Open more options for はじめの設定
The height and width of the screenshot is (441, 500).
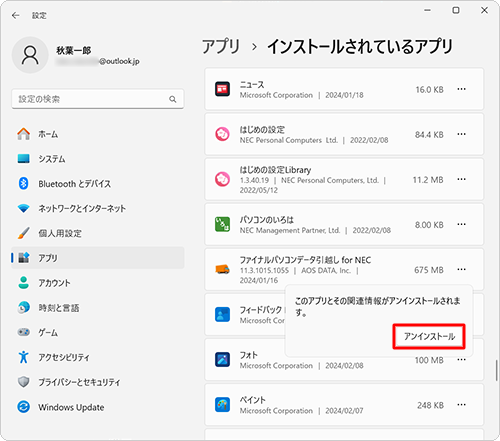461,134
